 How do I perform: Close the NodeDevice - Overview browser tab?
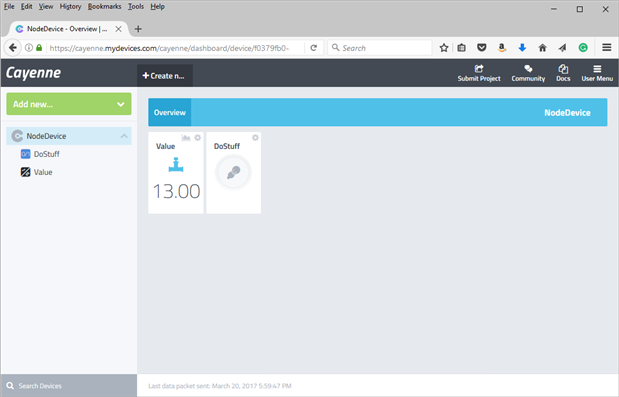118,29
